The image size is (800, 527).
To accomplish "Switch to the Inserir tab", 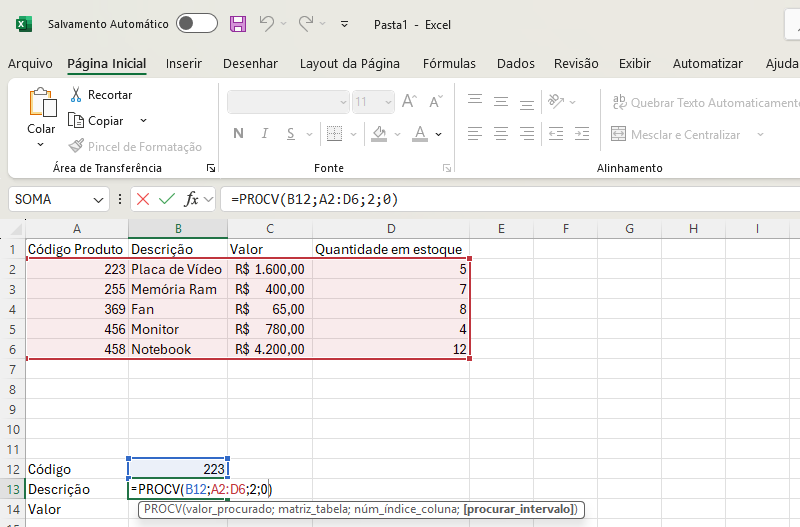I will coord(184,64).
